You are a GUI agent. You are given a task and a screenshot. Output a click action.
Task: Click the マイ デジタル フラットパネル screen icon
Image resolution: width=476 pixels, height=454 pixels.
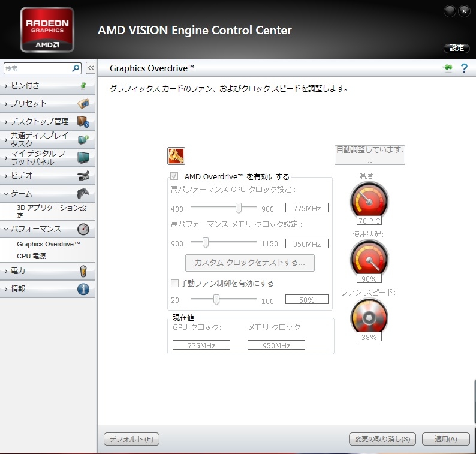click(x=83, y=157)
